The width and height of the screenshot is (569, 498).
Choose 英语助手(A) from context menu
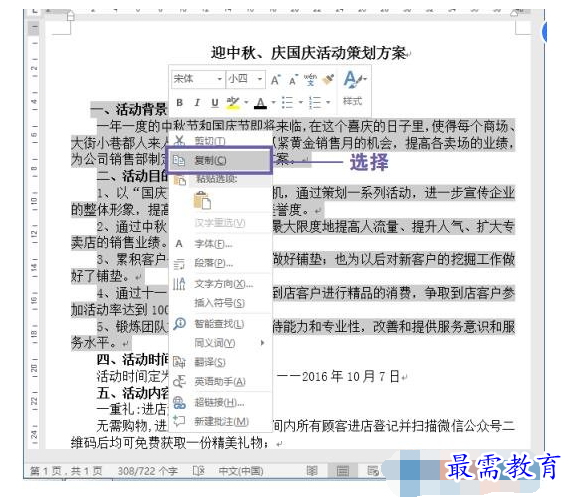pyautogui.click(x=220, y=381)
